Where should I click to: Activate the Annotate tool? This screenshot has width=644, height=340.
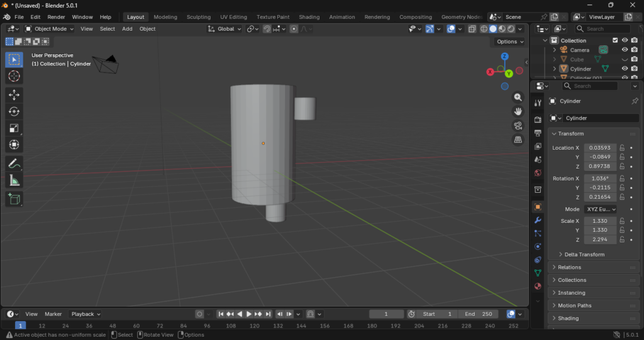pos(14,164)
